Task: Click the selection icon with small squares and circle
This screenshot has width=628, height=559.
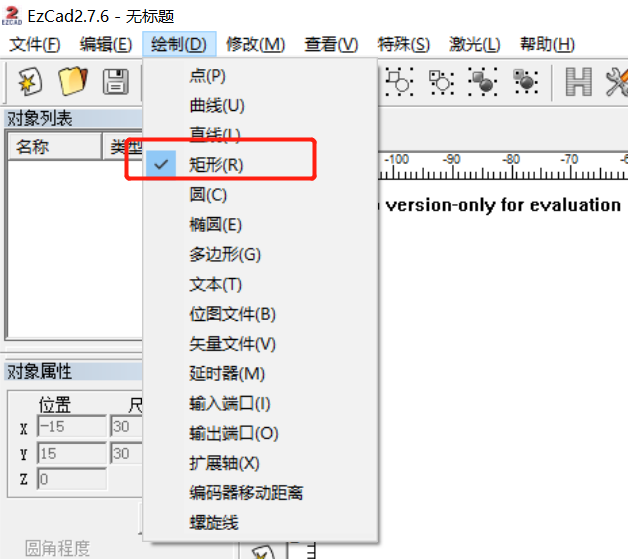Action: coord(441,82)
